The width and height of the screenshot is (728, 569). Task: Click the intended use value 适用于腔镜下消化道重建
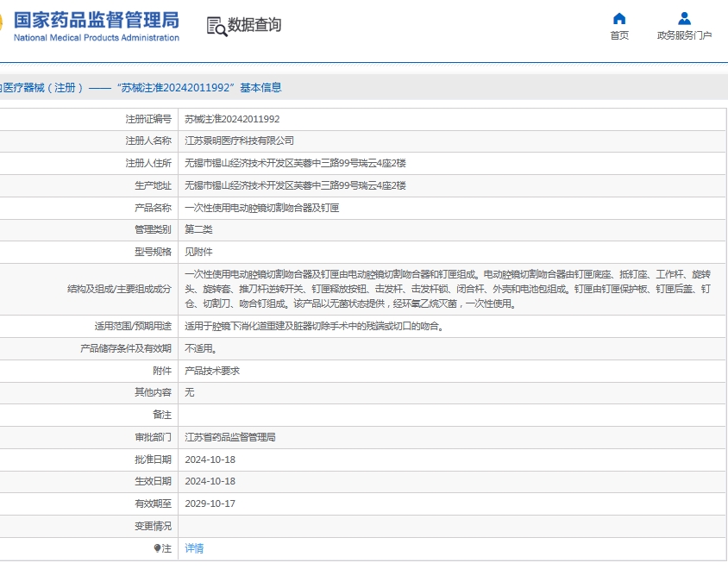click(x=315, y=326)
